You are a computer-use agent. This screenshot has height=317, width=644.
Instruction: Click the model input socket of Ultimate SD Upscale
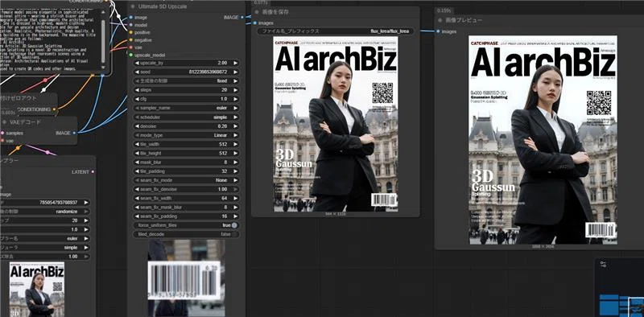[130, 25]
